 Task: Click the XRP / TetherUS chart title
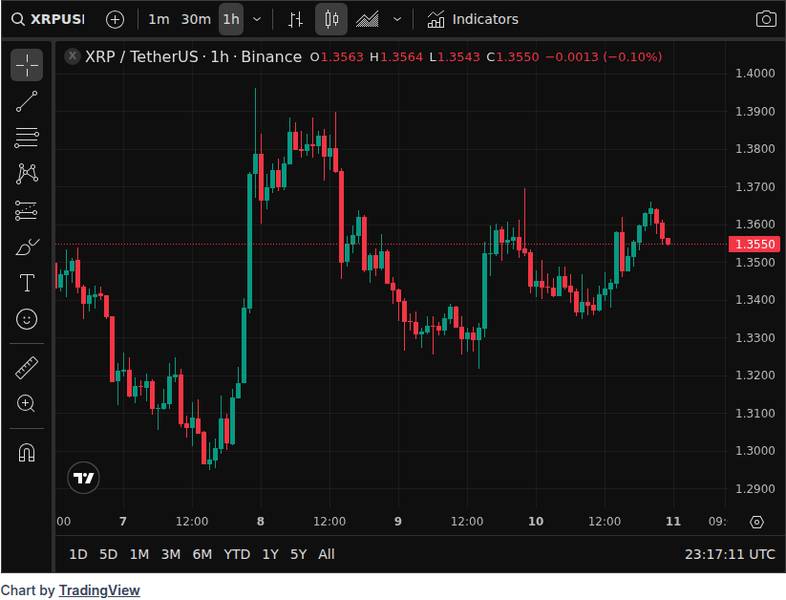pos(193,57)
